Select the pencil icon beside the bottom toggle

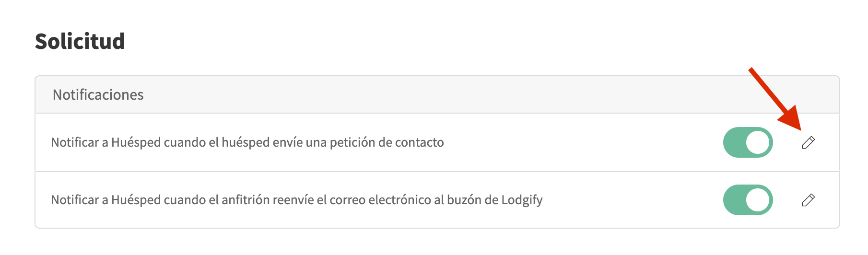[808, 200]
